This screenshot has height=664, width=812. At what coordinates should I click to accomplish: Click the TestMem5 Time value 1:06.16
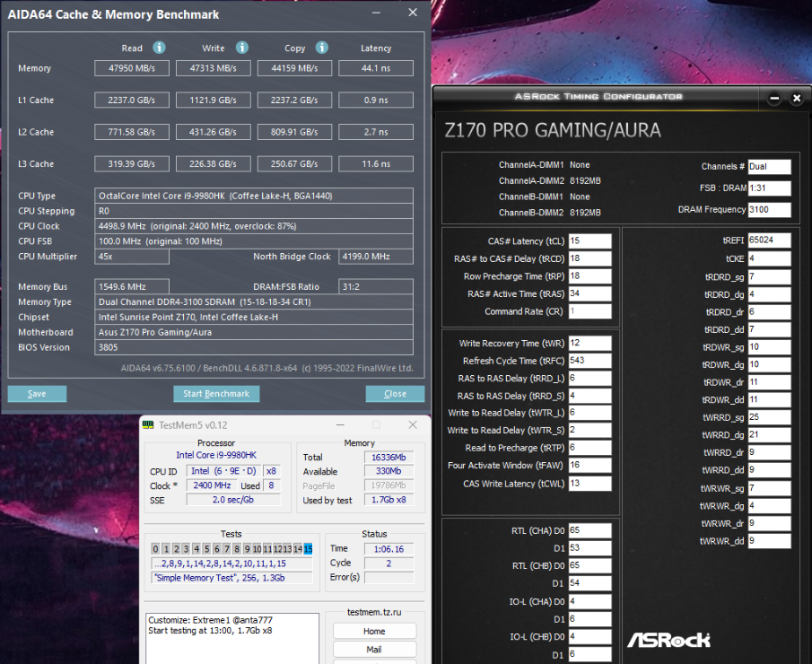pos(389,549)
